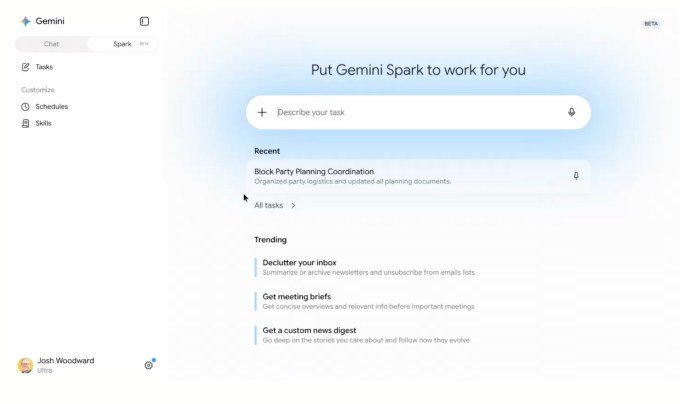Open Josh Woodward's profile avatar
680x404 pixels.
pos(25,365)
